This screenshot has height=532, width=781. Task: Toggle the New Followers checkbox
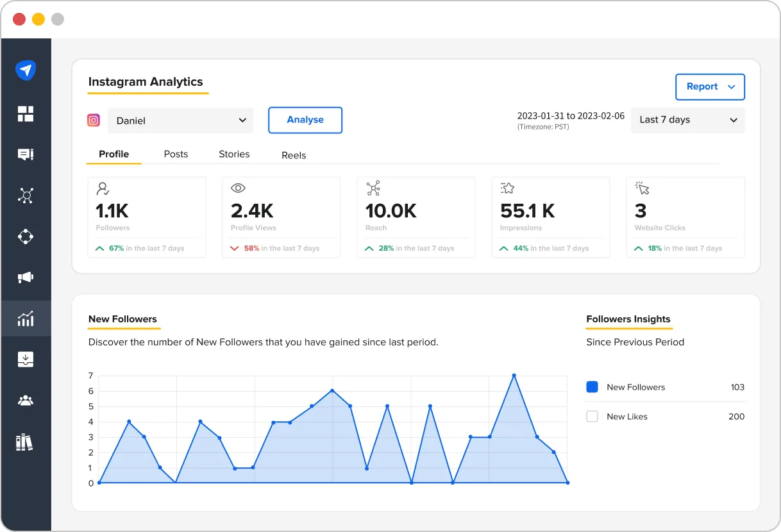click(592, 387)
